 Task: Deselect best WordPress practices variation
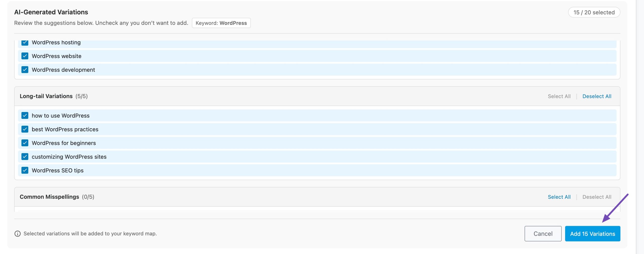pyautogui.click(x=25, y=129)
